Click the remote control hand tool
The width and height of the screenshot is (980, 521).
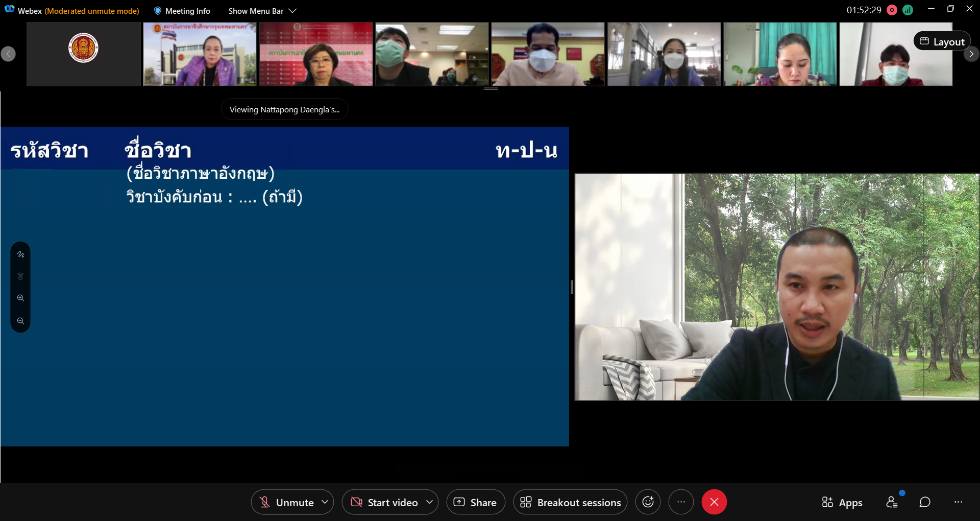[x=20, y=276]
